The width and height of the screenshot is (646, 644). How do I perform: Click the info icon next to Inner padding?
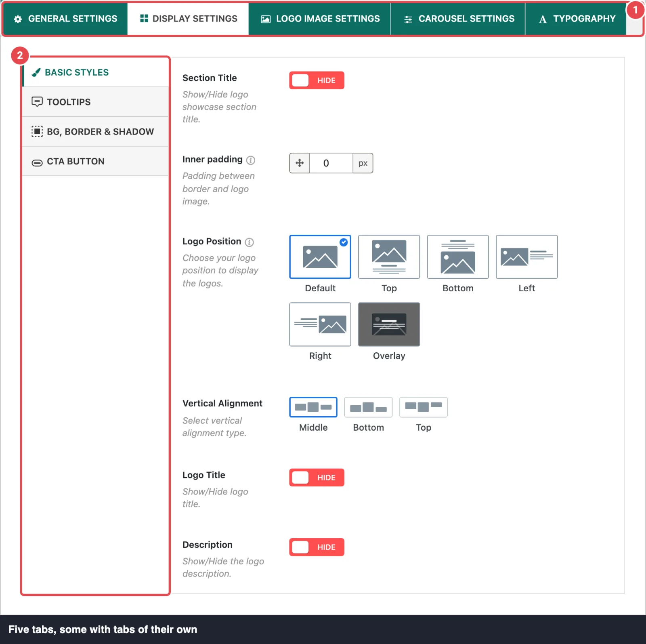coord(251,160)
